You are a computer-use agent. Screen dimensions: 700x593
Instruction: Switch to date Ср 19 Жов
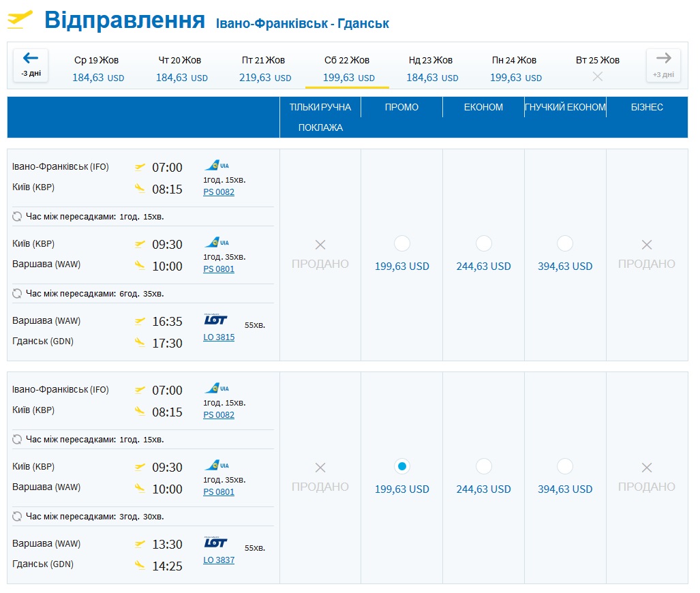(98, 68)
